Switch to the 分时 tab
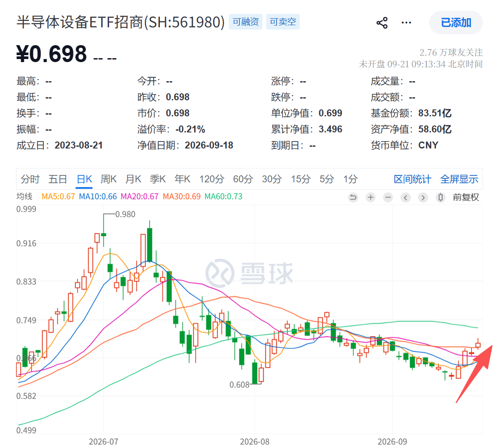 coord(30,179)
